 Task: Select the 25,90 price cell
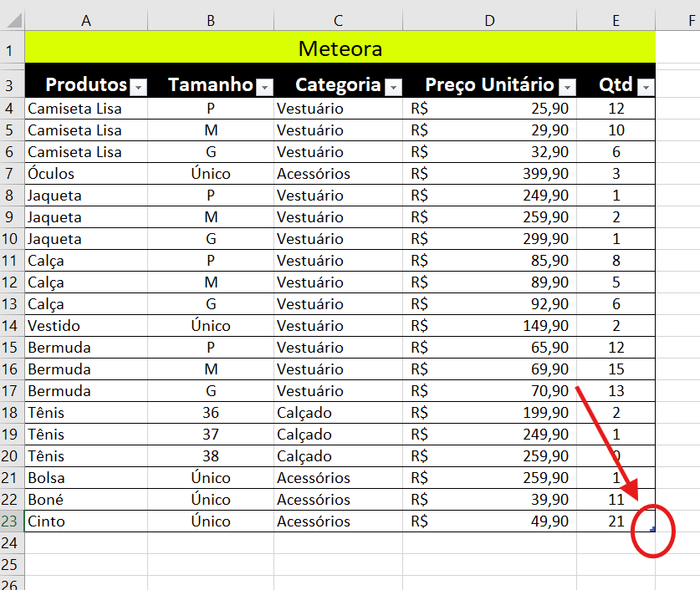[x=490, y=109]
